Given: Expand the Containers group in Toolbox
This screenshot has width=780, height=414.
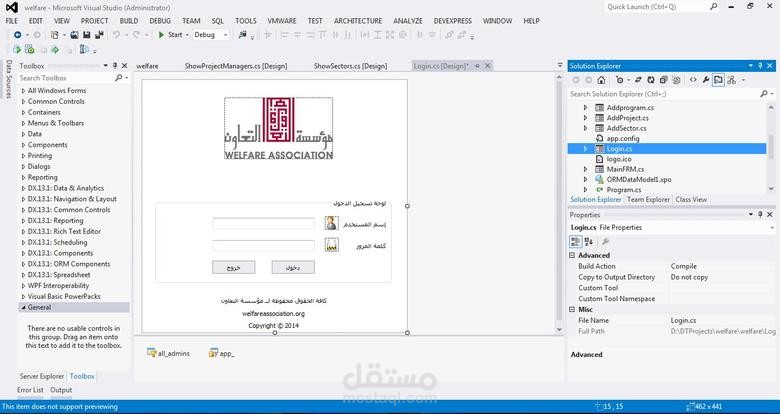Looking at the screenshot, I should [23, 112].
